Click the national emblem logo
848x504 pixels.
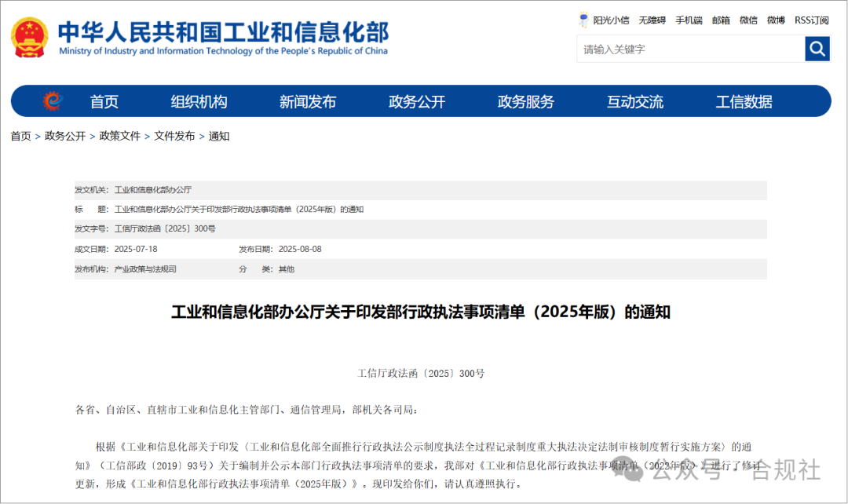[29, 36]
